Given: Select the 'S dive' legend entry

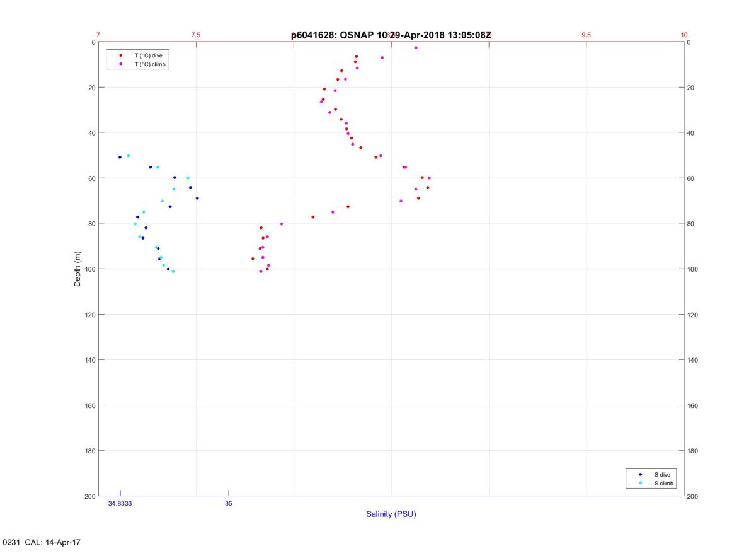Looking at the screenshot, I should [662, 474].
